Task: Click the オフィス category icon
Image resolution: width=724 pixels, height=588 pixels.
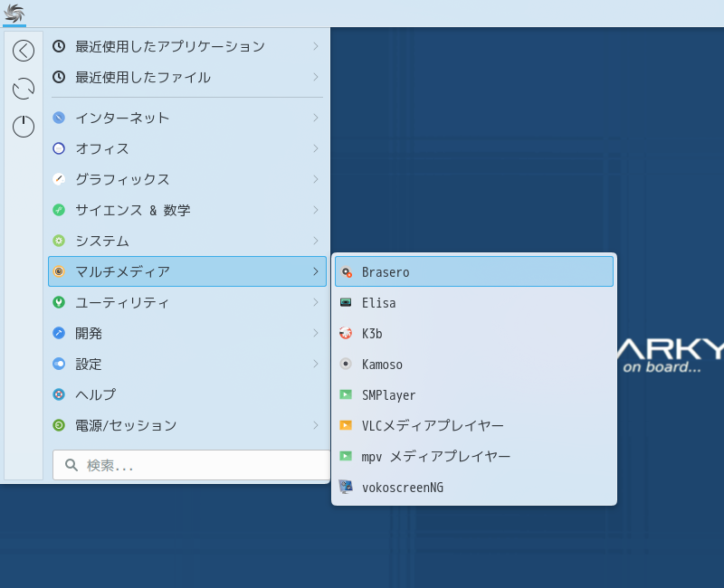Action: pos(59,148)
